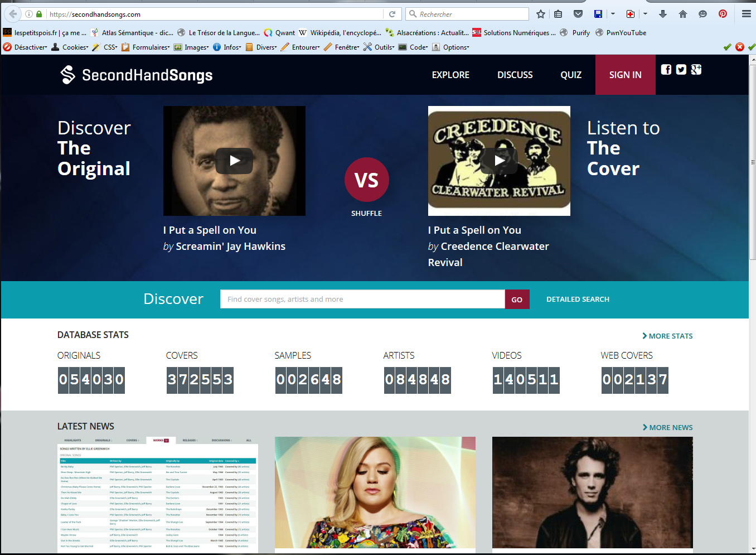Image resolution: width=756 pixels, height=555 pixels.
Task: Open the bookmarks list icon
Action: [x=558, y=14]
